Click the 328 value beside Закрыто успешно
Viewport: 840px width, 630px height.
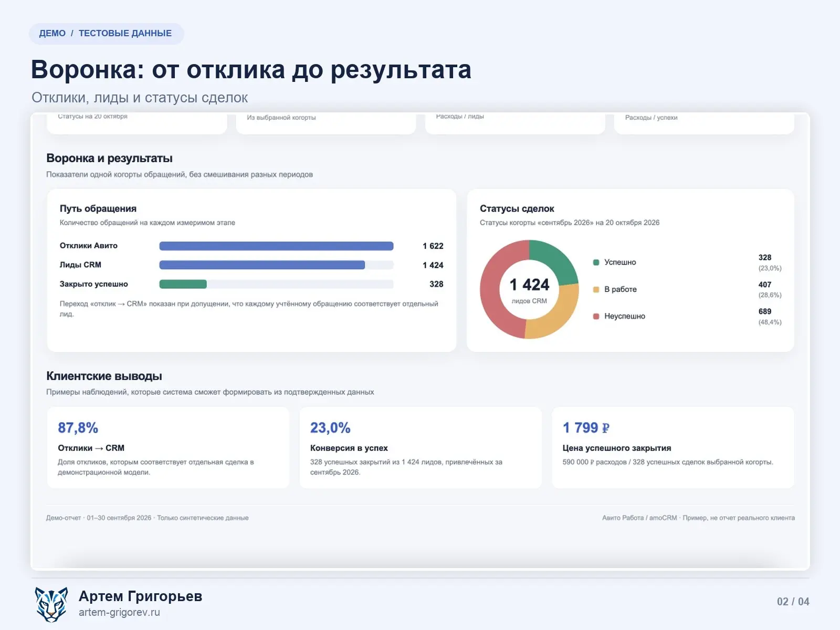pos(436,284)
